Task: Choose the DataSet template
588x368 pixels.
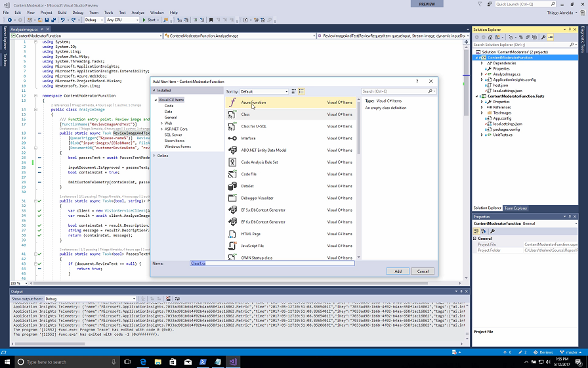Action: (291, 186)
